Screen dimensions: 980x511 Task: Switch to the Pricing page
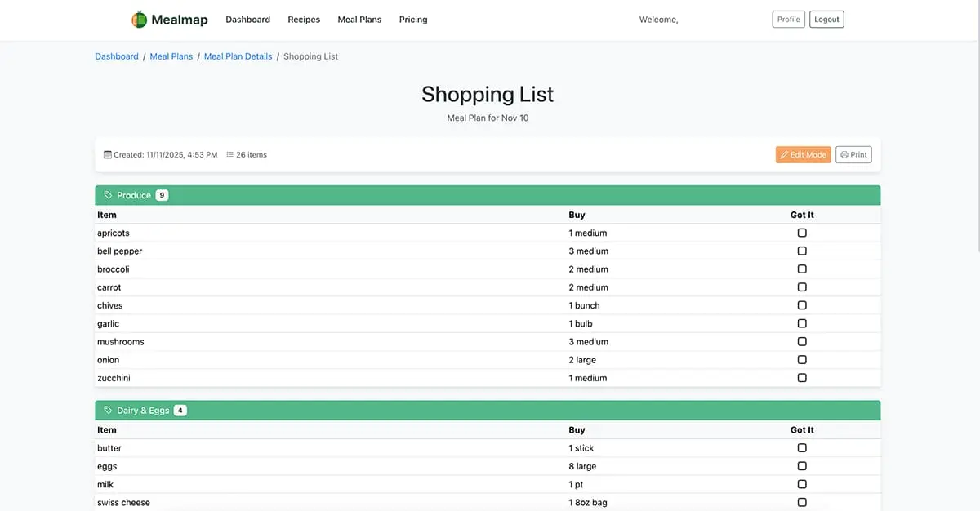pos(412,19)
